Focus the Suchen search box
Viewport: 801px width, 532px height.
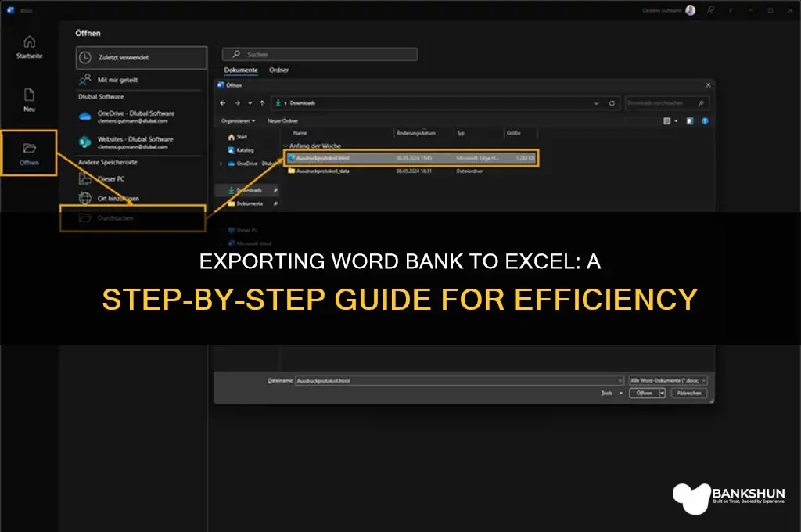[x=320, y=54]
